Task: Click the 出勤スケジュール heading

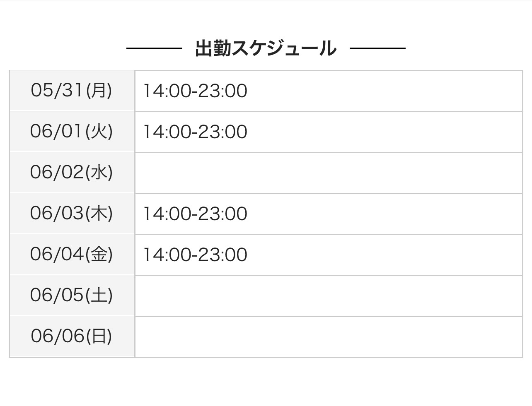Action: [x=266, y=48]
